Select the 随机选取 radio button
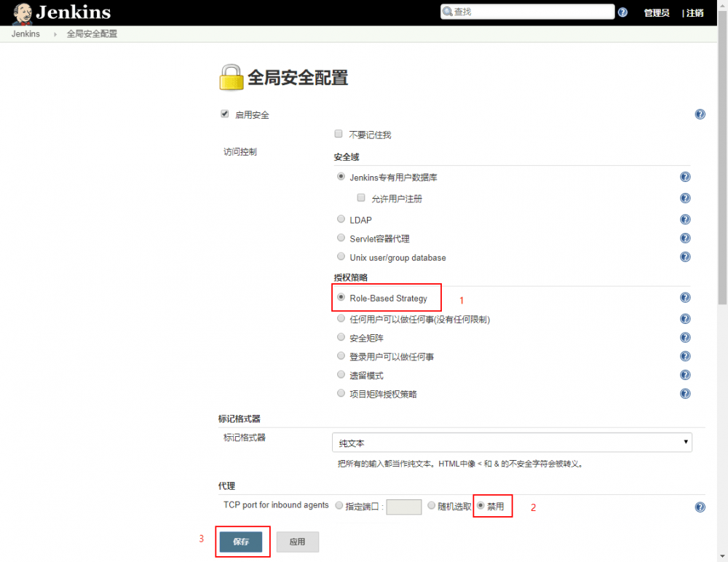The image size is (728, 562). tap(431, 505)
